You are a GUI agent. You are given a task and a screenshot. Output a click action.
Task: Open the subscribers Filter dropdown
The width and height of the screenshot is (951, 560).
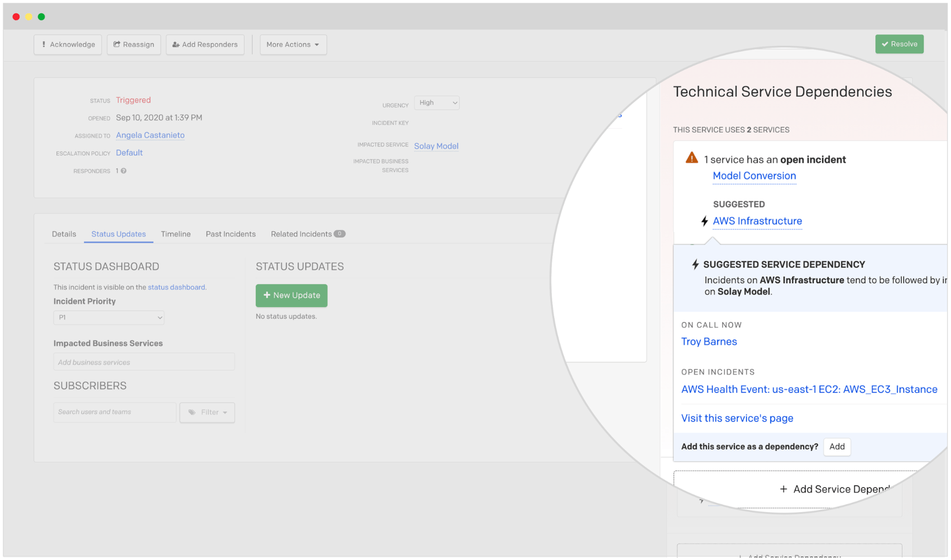point(207,412)
